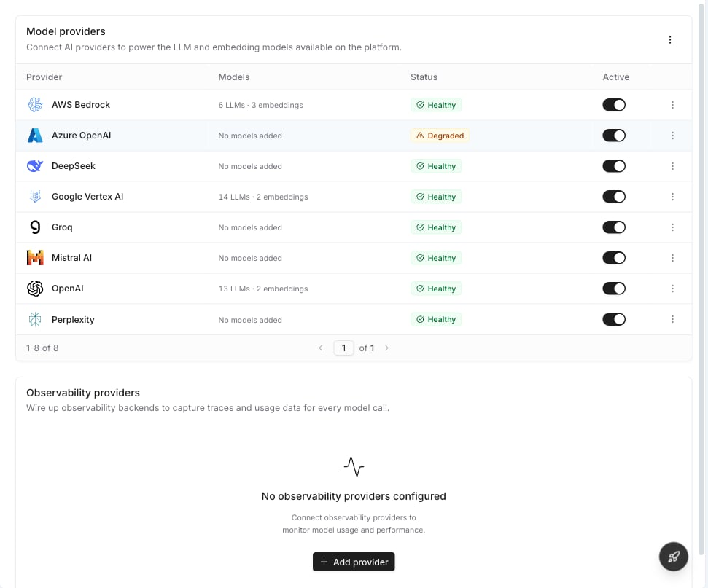Open Azure OpenAI row actions menu
708x588 pixels.
(x=672, y=136)
